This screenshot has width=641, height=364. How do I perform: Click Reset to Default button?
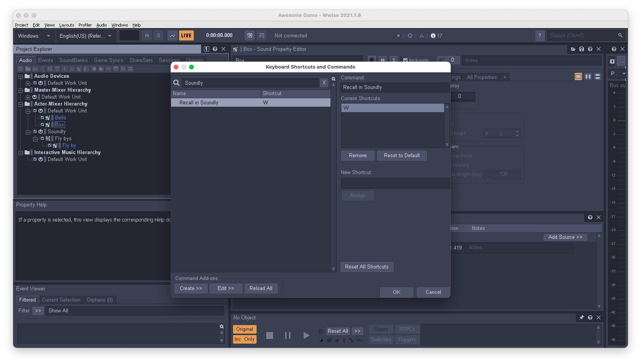tap(402, 156)
